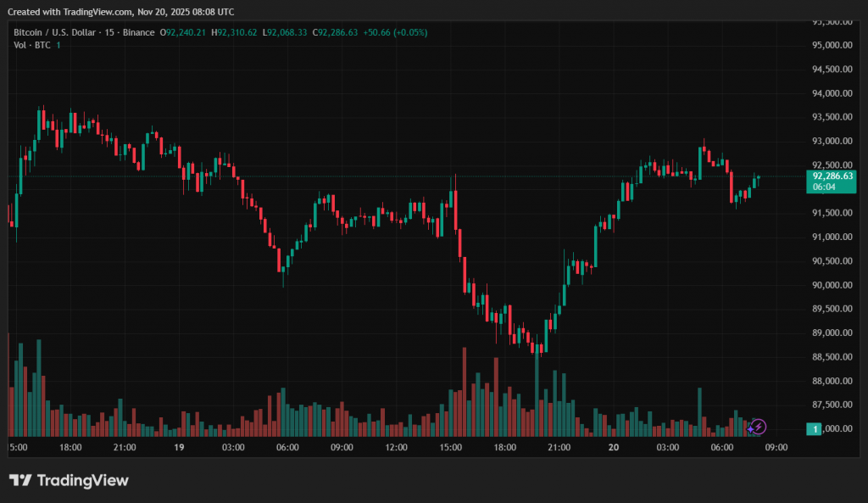Click the purple lightning bolt event icon

pyautogui.click(x=759, y=427)
